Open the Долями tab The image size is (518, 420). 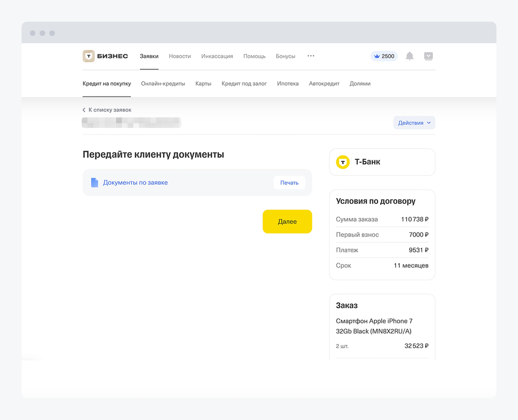coord(360,84)
